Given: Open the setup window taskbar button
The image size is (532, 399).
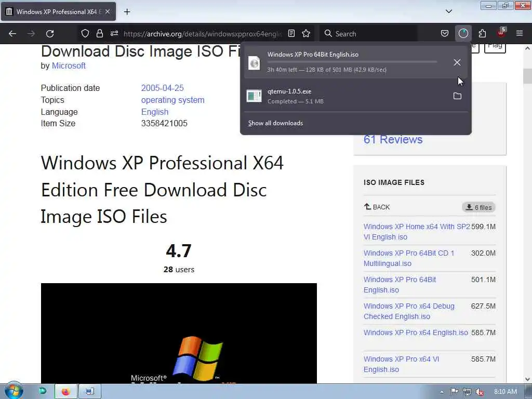Looking at the screenshot, I should tap(89, 392).
